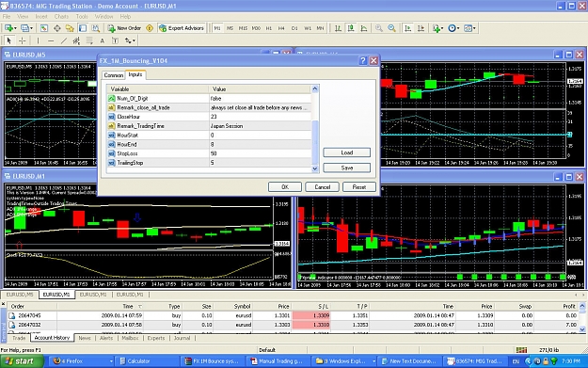Viewport: 588px width, 368px height.
Task: Select the M1 timeframe button
Action: (217, 28)
